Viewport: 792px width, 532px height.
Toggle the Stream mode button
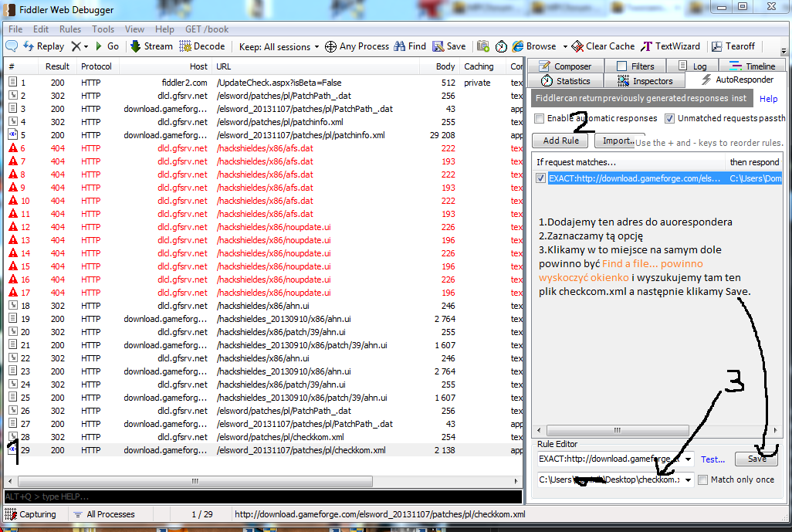point(151,46)
